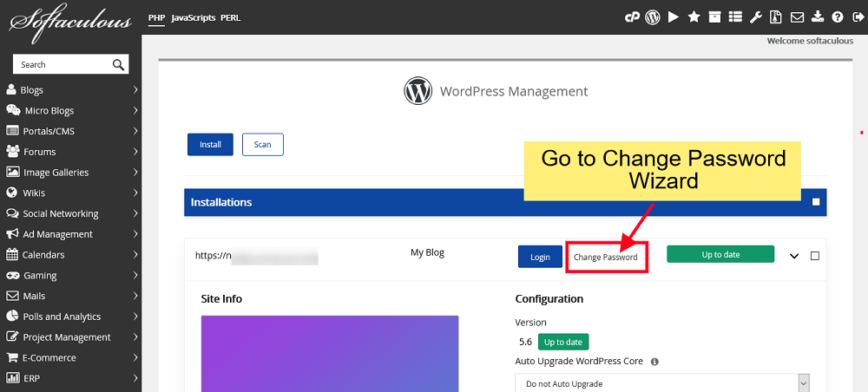Click the My Blog site title

(427, 252)
